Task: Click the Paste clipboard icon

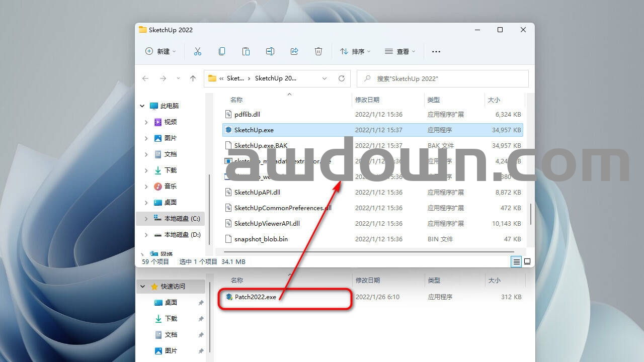Action: coord(246,51)
